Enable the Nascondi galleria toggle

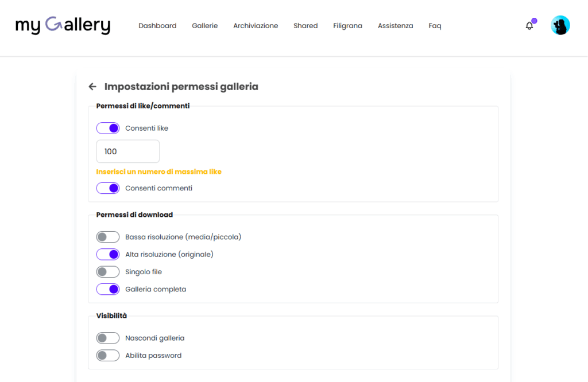point(108,338)
